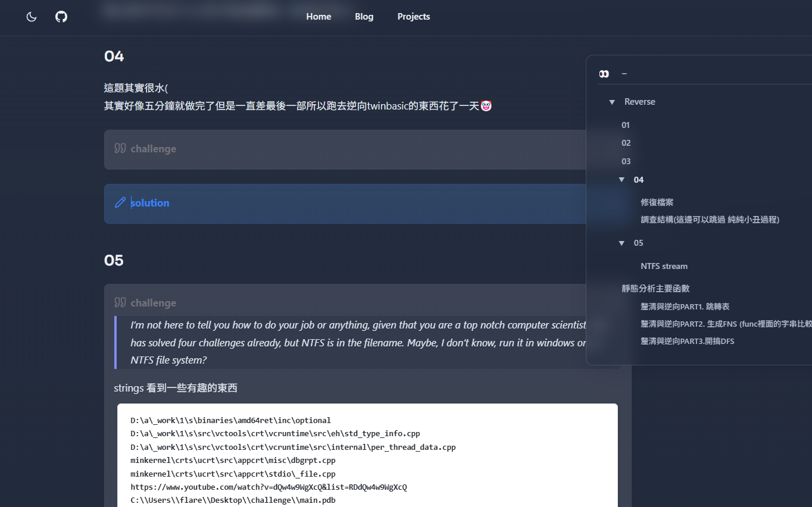Click the 04 section heading

tap(114, 56)
